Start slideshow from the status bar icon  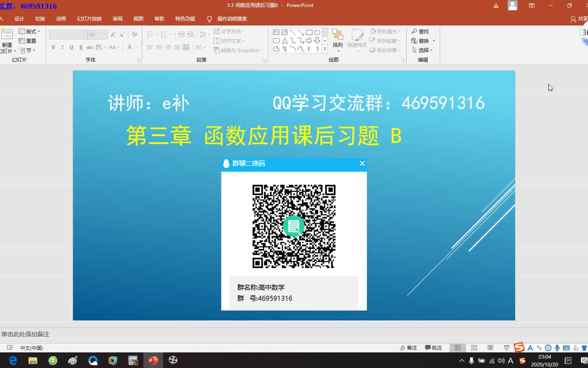[506, 348]
